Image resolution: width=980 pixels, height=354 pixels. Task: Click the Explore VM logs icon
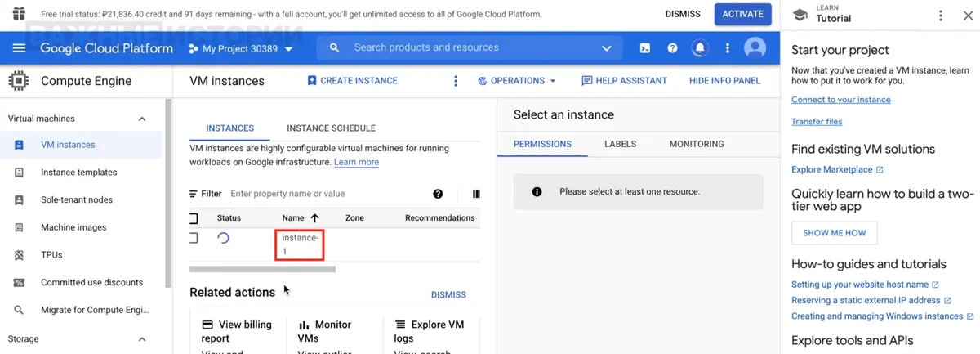[400, 325]
